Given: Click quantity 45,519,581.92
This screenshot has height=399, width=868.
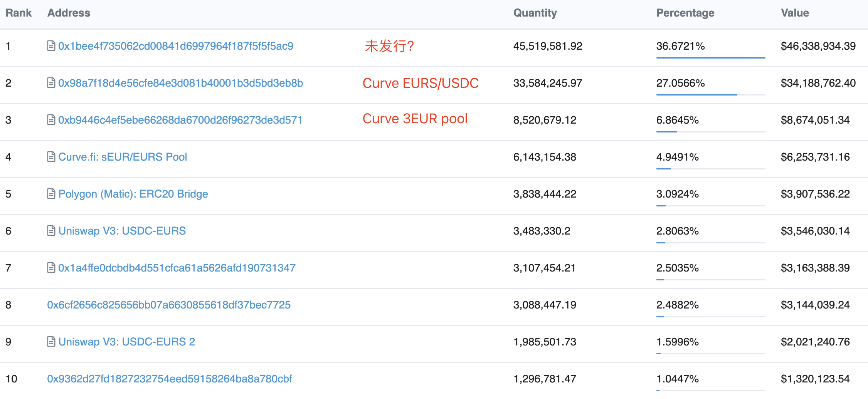Looking at the screenshot, I should (548, 46).
